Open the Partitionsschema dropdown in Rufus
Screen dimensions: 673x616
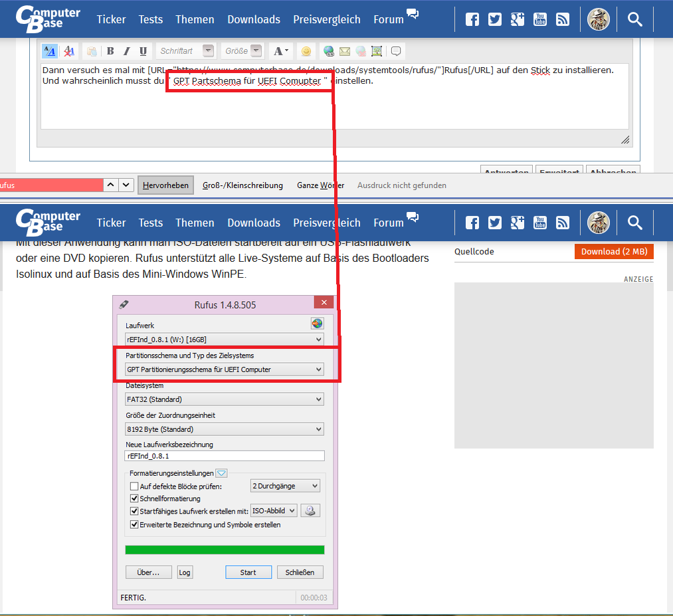tap(225, 369)
